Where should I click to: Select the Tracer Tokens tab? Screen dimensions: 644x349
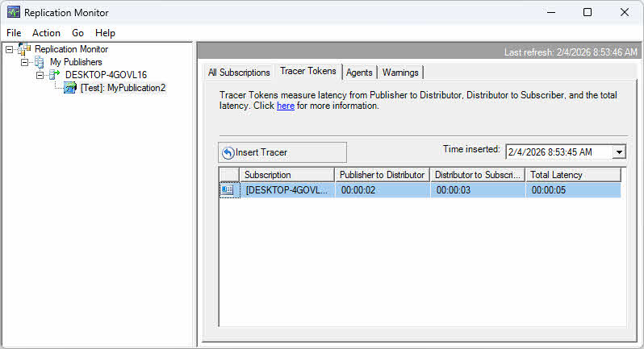[308, 71]
